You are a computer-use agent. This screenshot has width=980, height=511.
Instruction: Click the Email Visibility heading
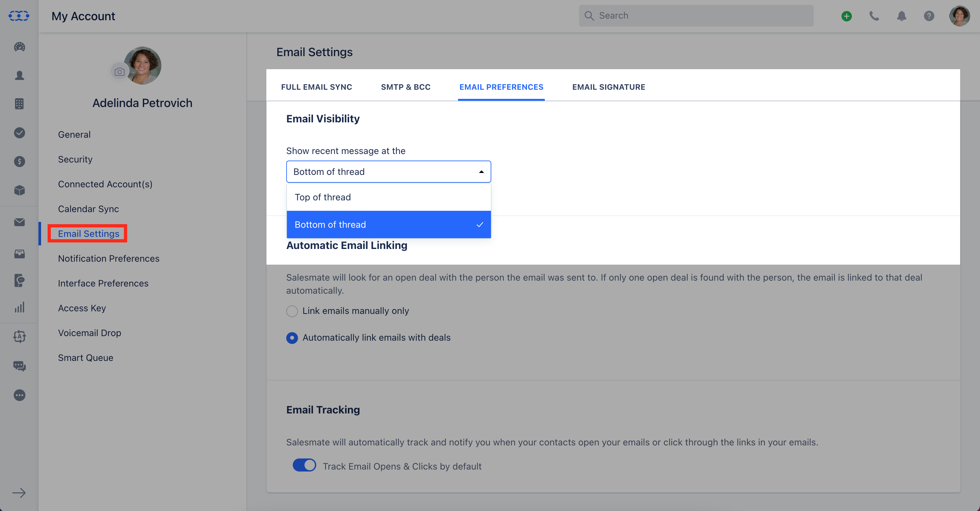[323, 118]
